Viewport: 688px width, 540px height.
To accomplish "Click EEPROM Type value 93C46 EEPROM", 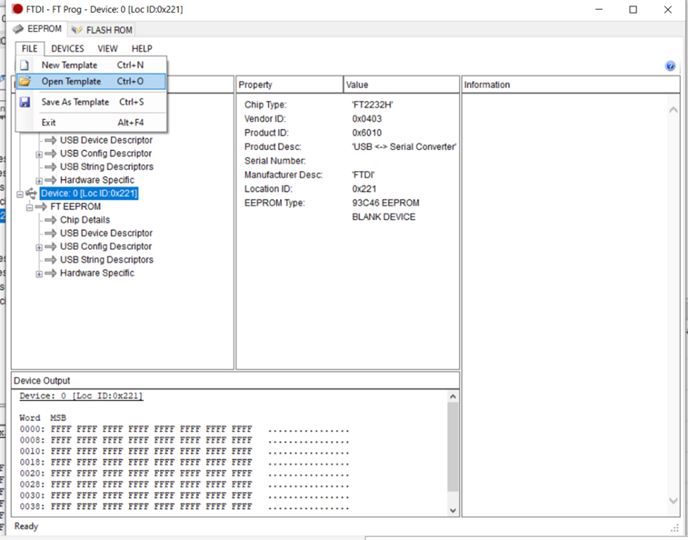I will pos(386,203).
